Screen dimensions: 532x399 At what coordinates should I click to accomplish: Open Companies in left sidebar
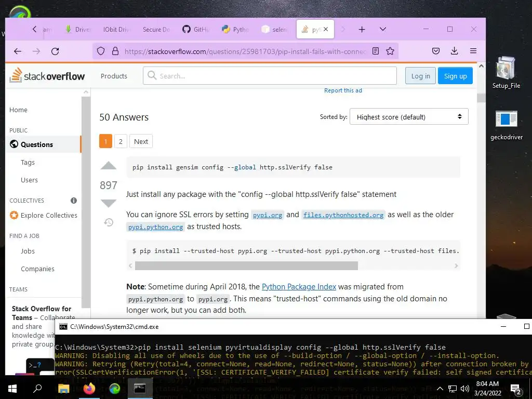[x=37, y=269]
